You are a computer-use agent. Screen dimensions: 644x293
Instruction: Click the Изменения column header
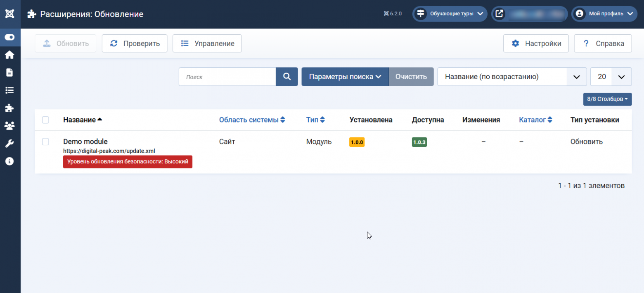pos(481,120)
